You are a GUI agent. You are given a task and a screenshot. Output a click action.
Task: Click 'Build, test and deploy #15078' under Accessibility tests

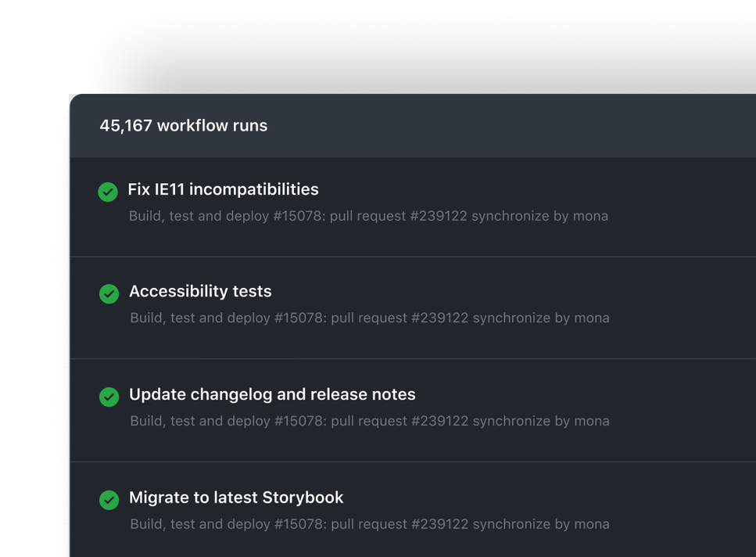pyautogui.click(x=226, y=318)
